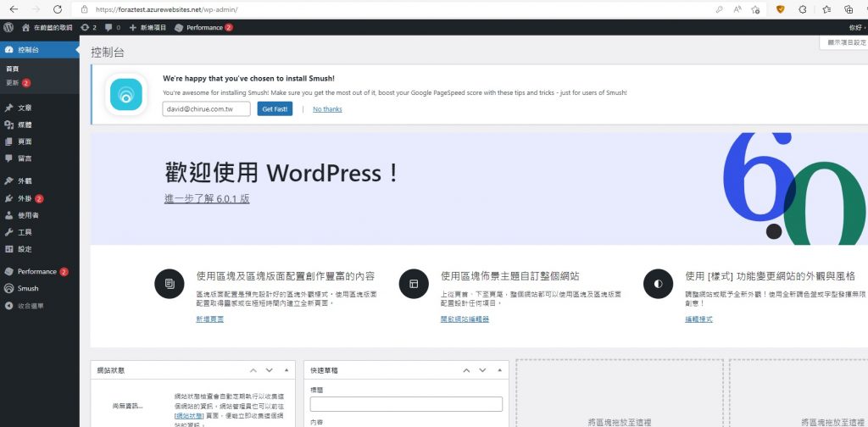This screenshot has width=868, height=427.
Task: Click the 編輯樣式 link
Action: (698, 319)
